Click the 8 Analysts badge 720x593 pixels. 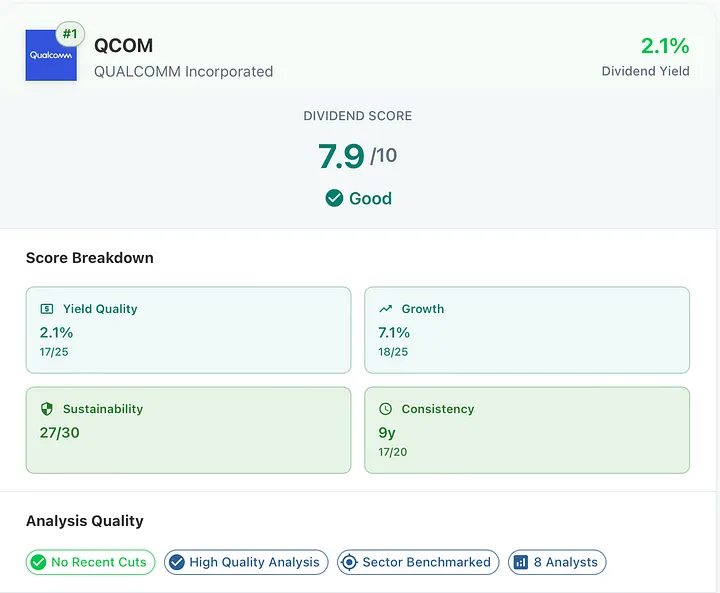click(x=557, y=562)
